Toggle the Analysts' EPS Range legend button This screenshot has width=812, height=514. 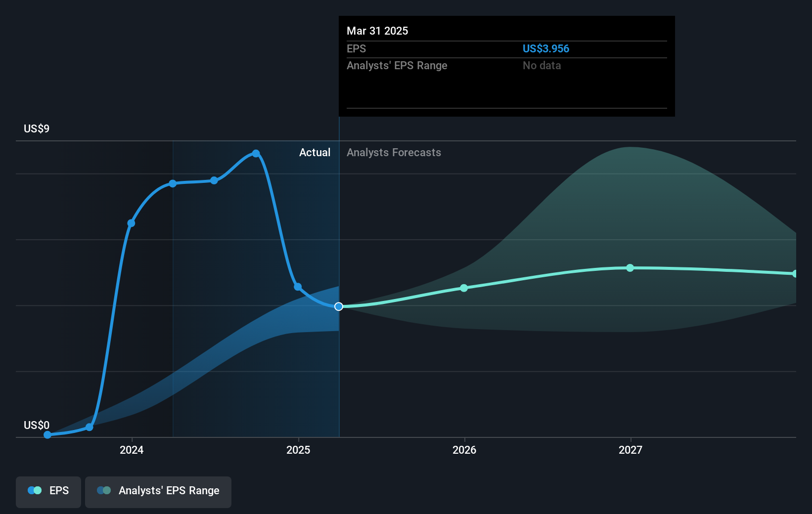[158, 492]
